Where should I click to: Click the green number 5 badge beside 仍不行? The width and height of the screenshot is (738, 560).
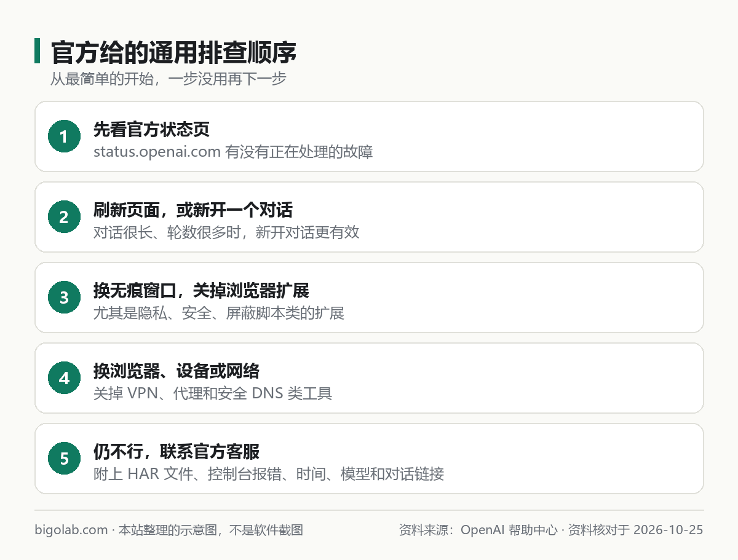65,459
